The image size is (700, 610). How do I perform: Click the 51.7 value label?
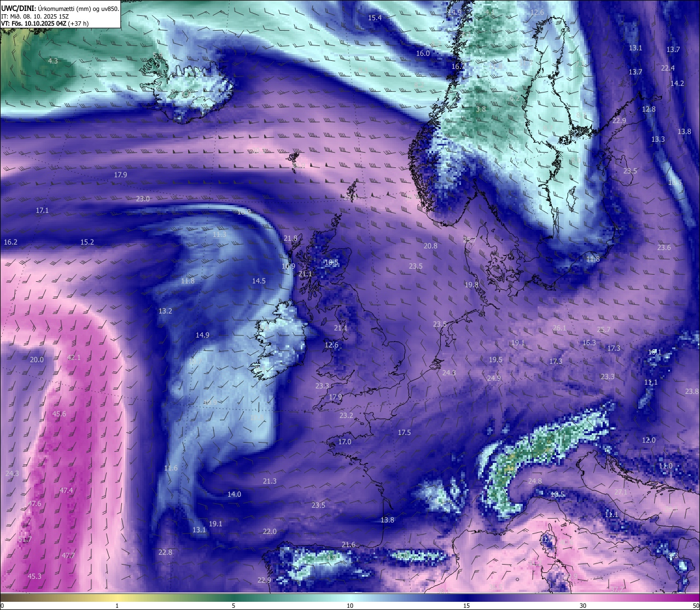pos(25,539)
